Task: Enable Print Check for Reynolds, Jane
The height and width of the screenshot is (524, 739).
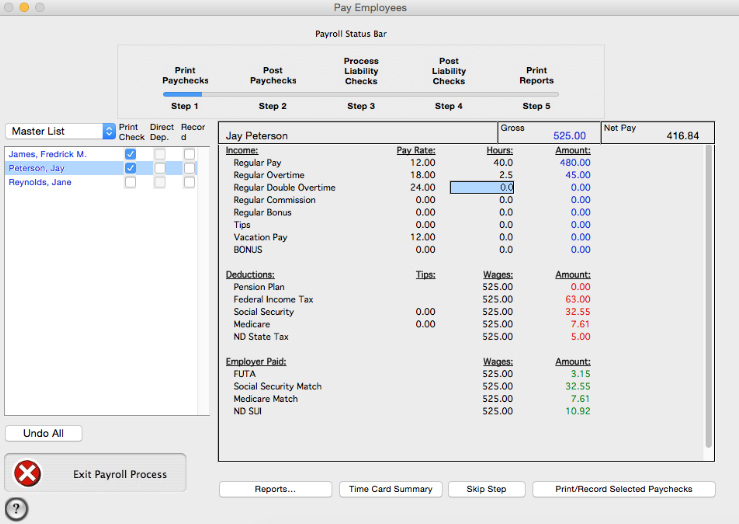Action: click(131, 182)
